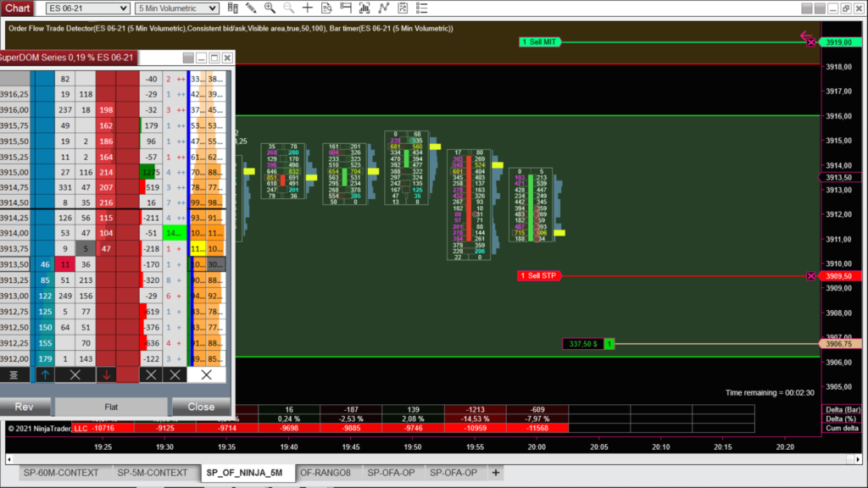Select the pencil drawing tools icon
The height and width of the screenshot is (488, 868).
251,8
